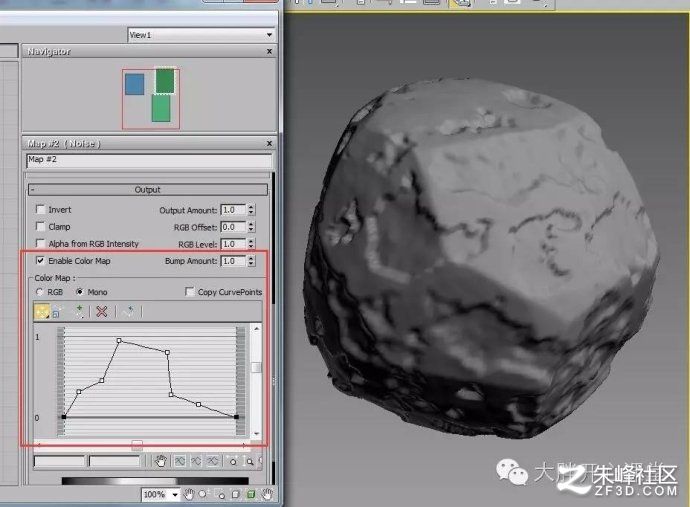This screenshot has height=507, width=690.
Task: Select the Move point tool in Color Map toolbar
Action: [41, 312]
